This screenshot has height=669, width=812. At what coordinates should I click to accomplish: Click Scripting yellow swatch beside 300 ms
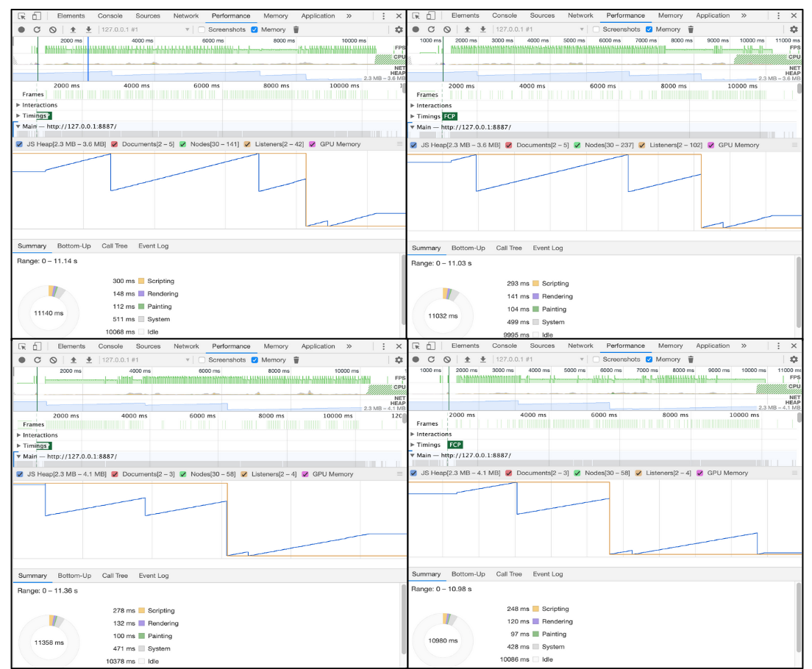pos(141,281)
